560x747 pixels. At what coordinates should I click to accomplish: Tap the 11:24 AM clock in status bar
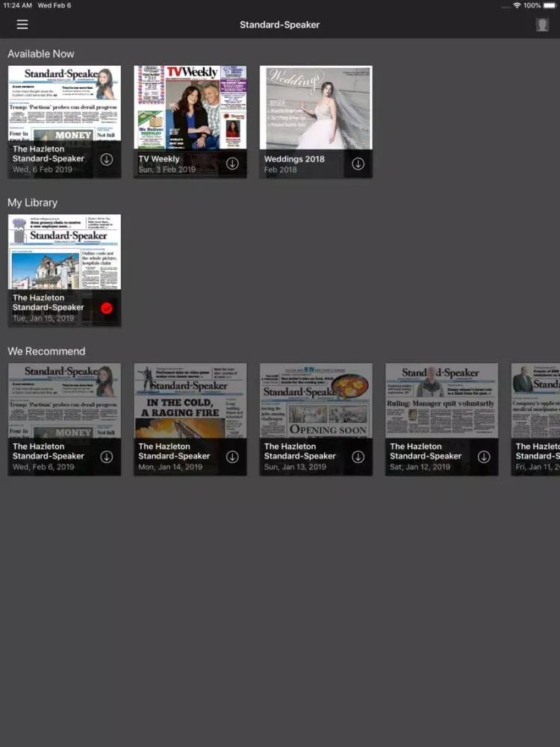(x=18, y=5)
